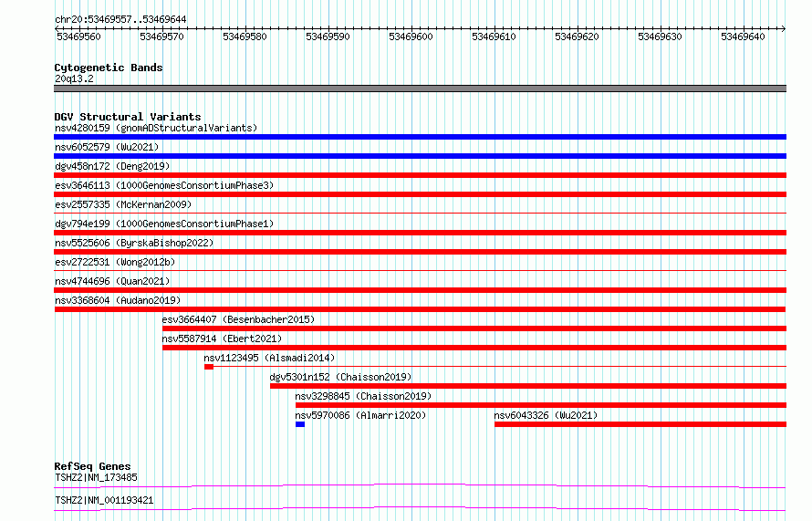
Task: Click the magenta TSHZ2|NM_001193421 gene track line
Action: [x=420, y=508]
